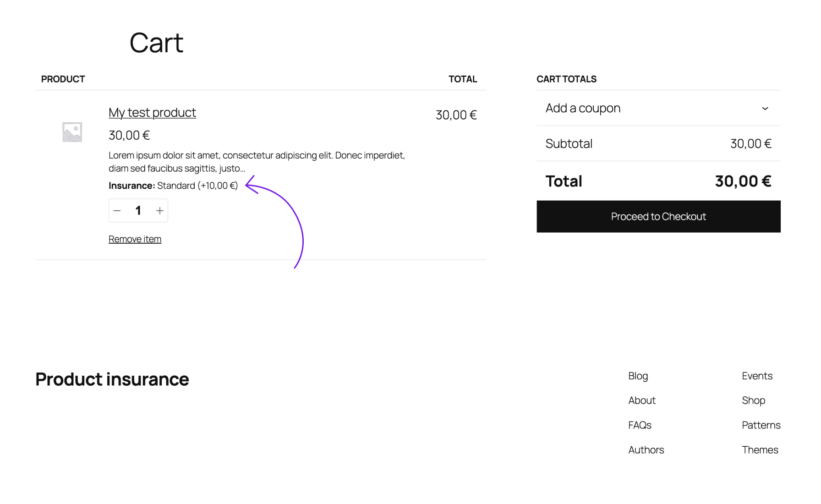Click the minus icon to decrease quantity

[x=117, y=210]
